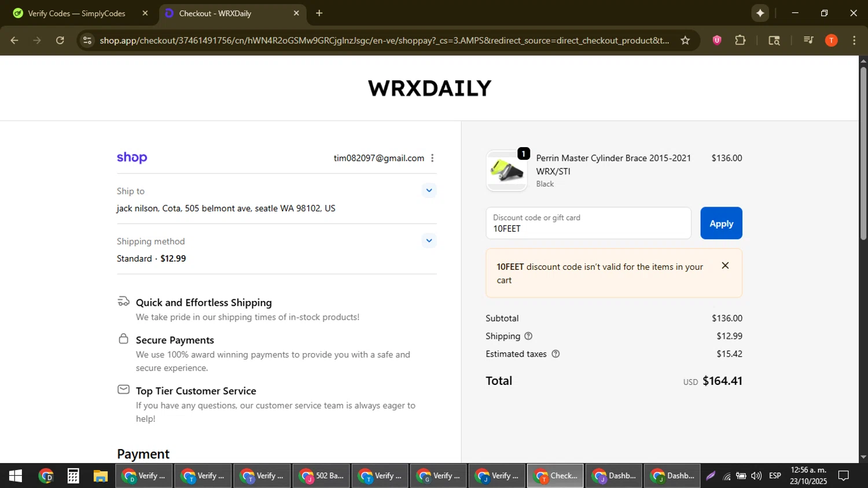Click the ESP language indicator
Viewport: 868px width, 488px height.
[x=775, y=476]
